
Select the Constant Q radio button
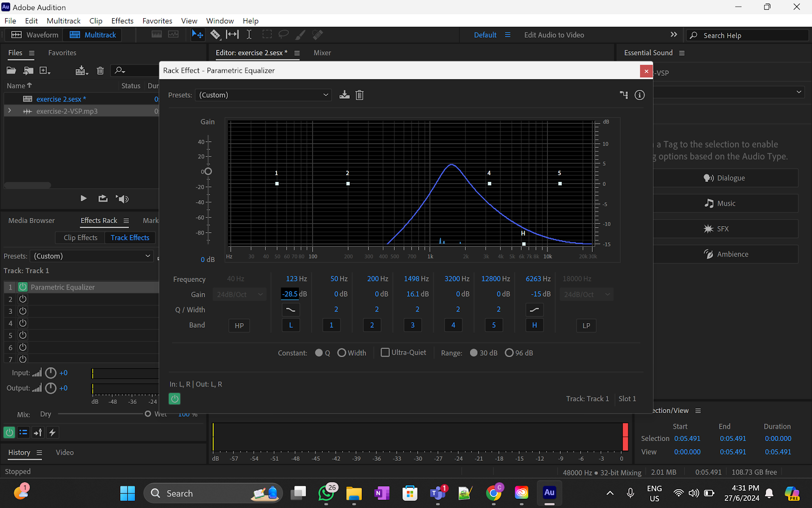(319, 353)
